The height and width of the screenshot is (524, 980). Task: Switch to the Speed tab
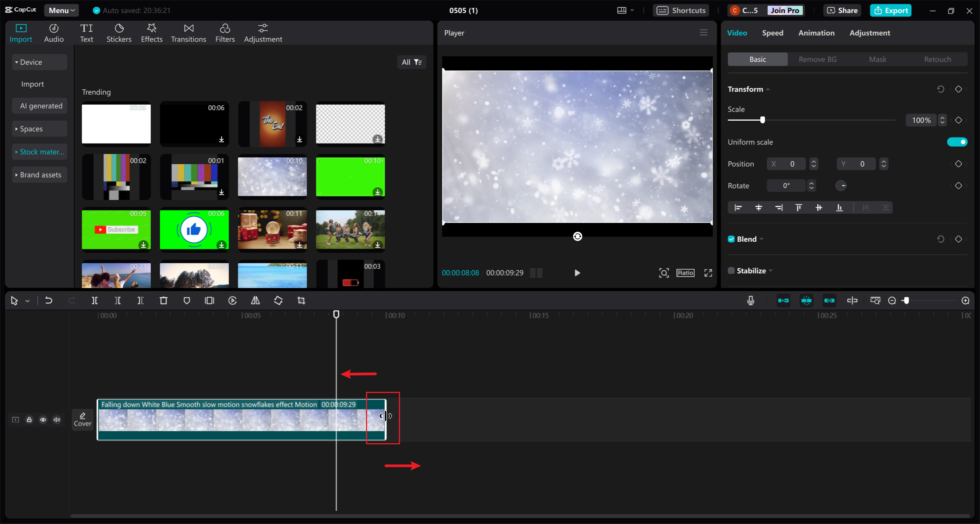click(773, 33)
